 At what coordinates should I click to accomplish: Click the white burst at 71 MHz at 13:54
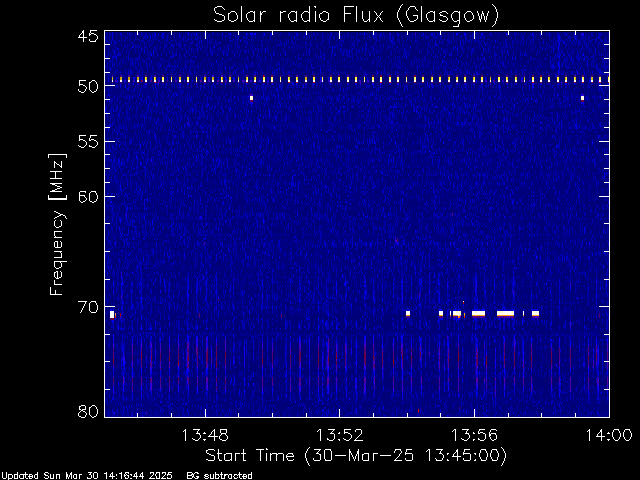408,313
